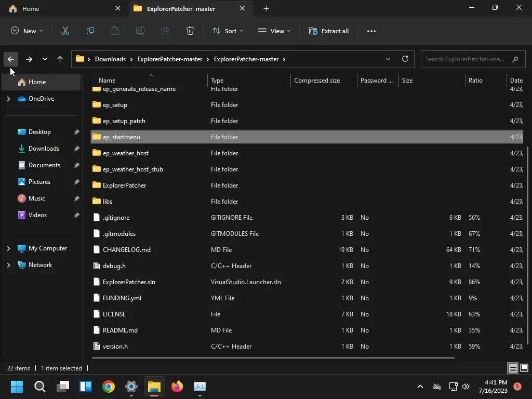Select the LICENSE file

pos(307,314)
